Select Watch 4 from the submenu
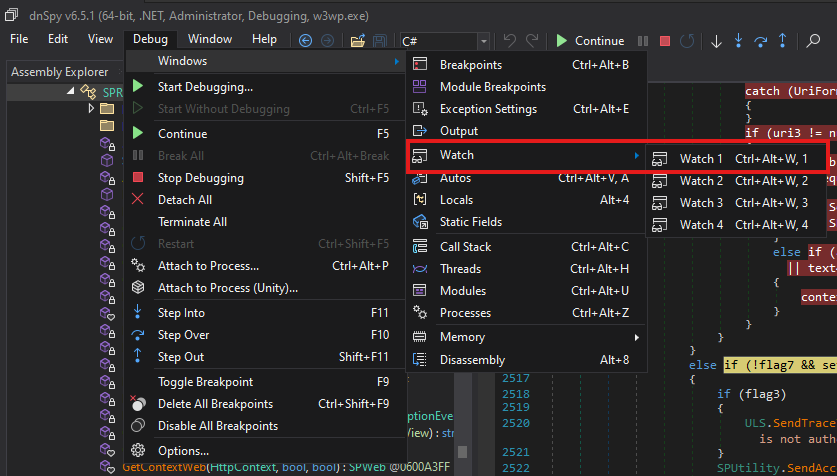This screenshot has width=837, height=476. tap(737, 225)
